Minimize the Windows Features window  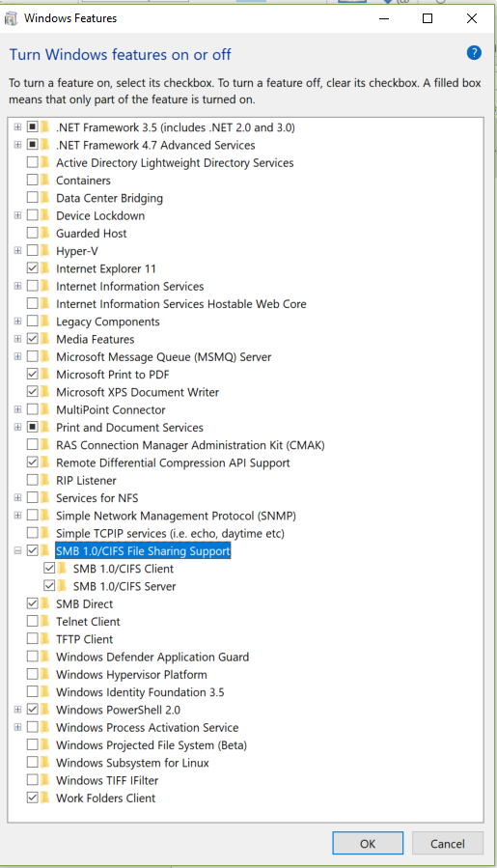click(384, 18)
